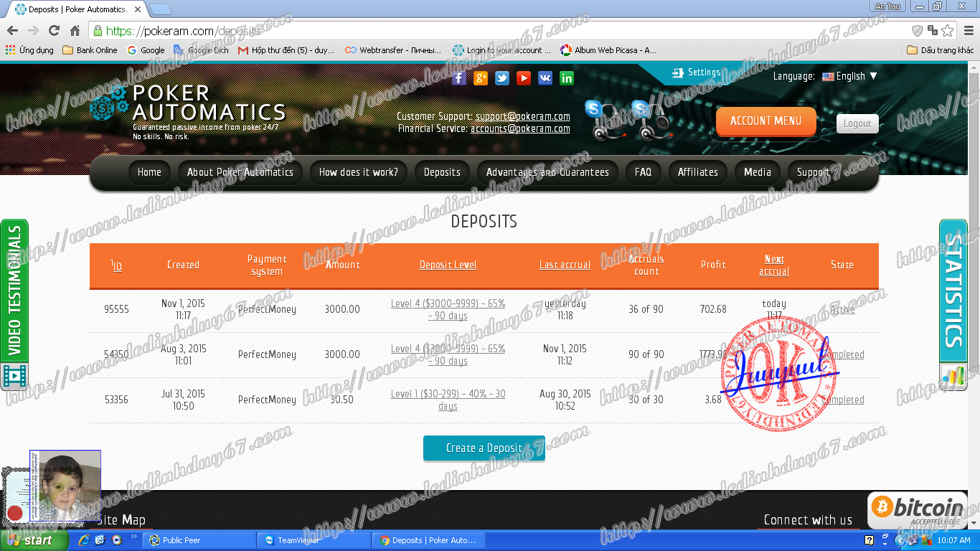
Task: Select deposit ID 95555 cell
Action: click(x=116, y=309)
